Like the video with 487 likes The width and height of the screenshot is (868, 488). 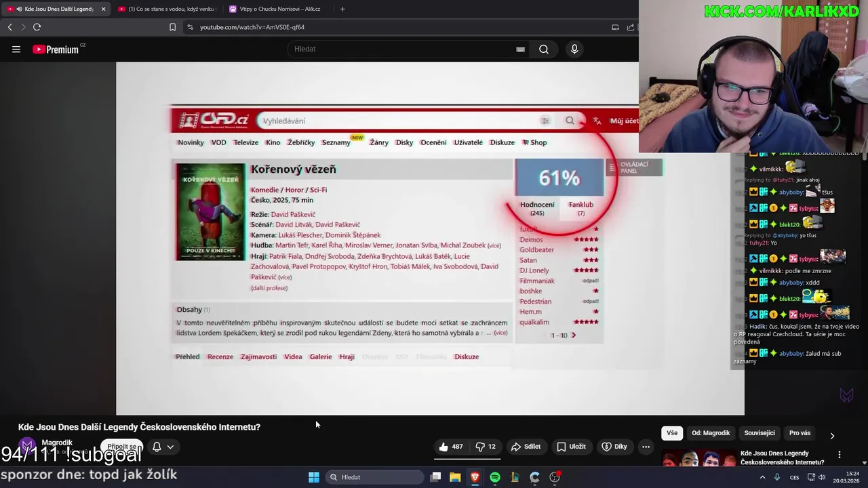[x=451, y=447]
